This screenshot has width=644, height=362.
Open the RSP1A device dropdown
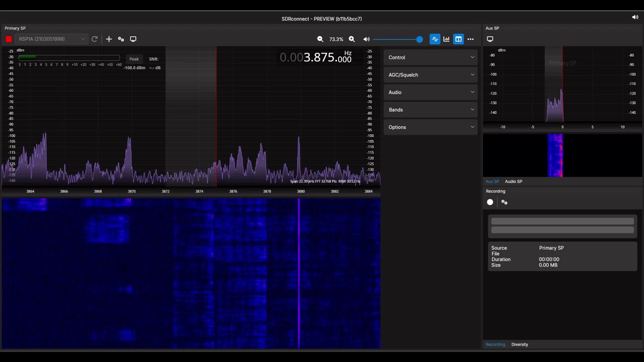pos(51,39)
